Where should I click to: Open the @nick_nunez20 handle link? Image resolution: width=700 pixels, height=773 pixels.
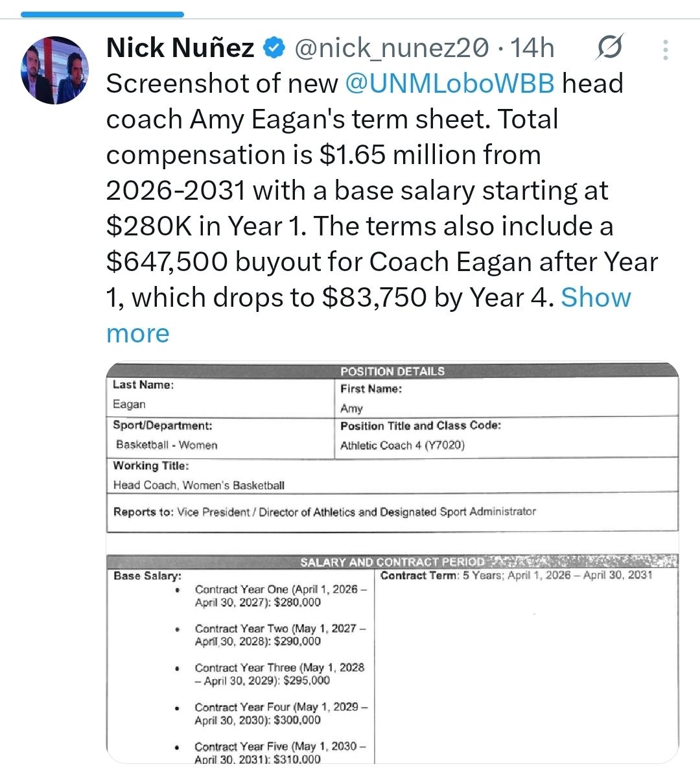coord(390,47)
